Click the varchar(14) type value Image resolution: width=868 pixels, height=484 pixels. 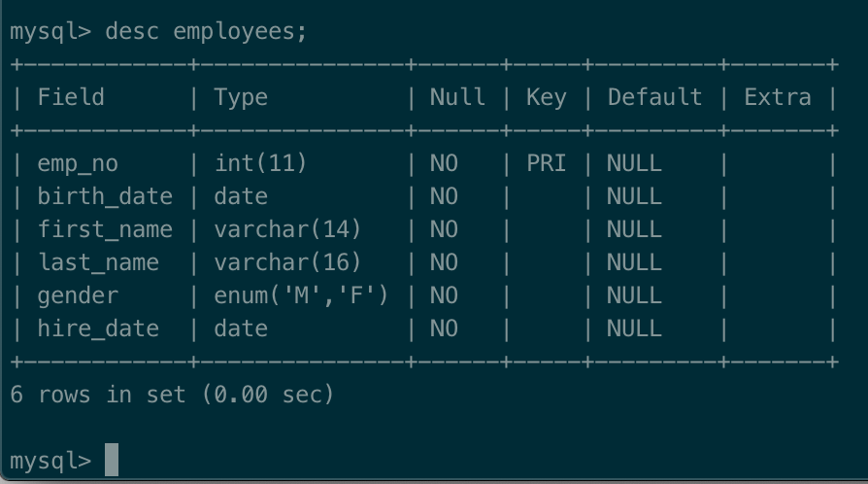pyautogui.click(x=287, y=229)
